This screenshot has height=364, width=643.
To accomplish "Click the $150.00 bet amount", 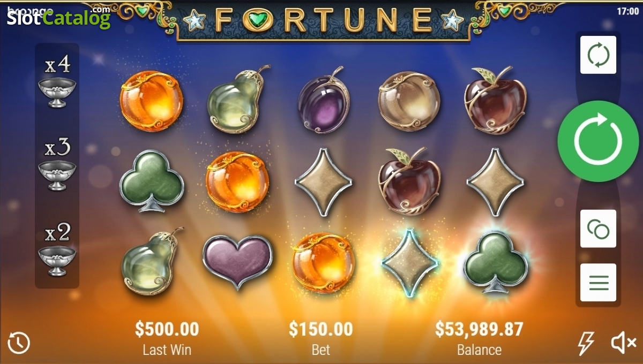I will (x=321, y=329).
